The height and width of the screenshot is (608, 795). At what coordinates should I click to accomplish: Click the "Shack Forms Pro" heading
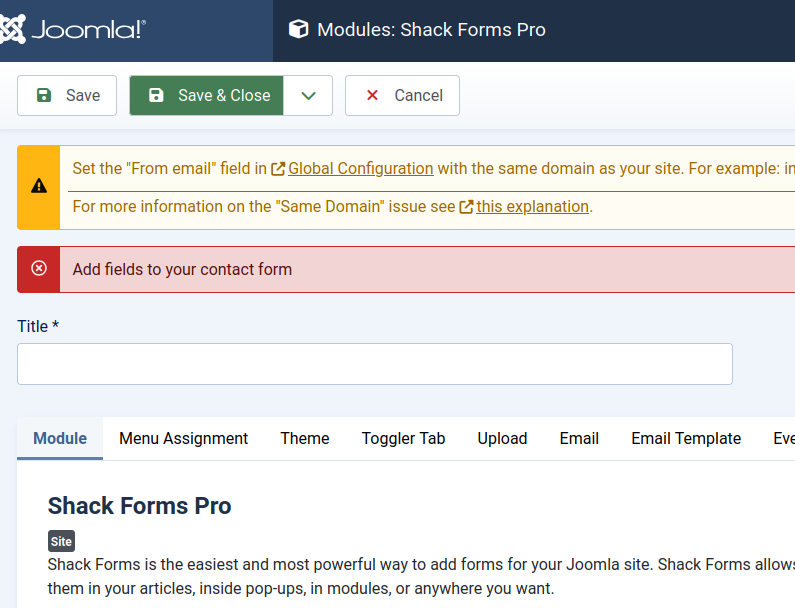[139, 506]
